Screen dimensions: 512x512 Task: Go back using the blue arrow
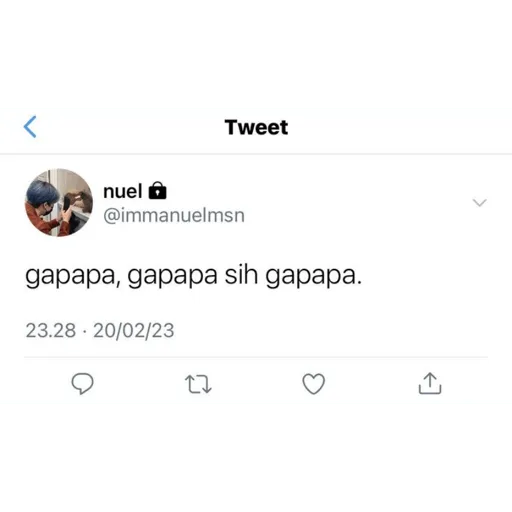[x=30, y=127]
